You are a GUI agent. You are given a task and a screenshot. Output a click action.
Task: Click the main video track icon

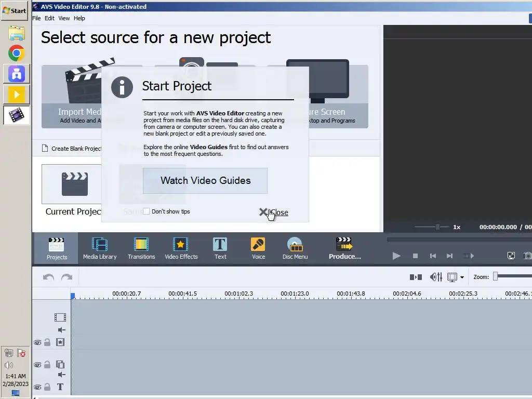(x=60, y=317)
